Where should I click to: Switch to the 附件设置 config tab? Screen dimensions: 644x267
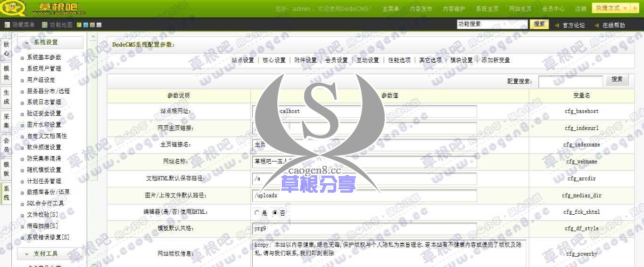click(305, 60)
